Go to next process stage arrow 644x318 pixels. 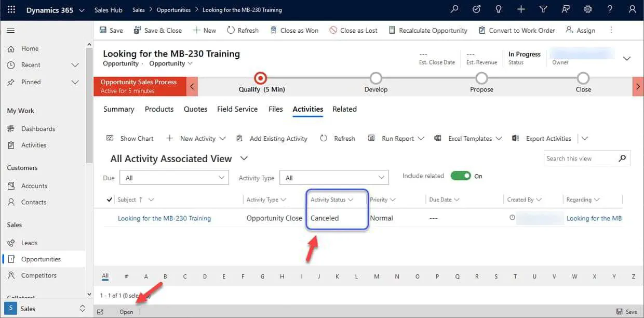(638, 87)
